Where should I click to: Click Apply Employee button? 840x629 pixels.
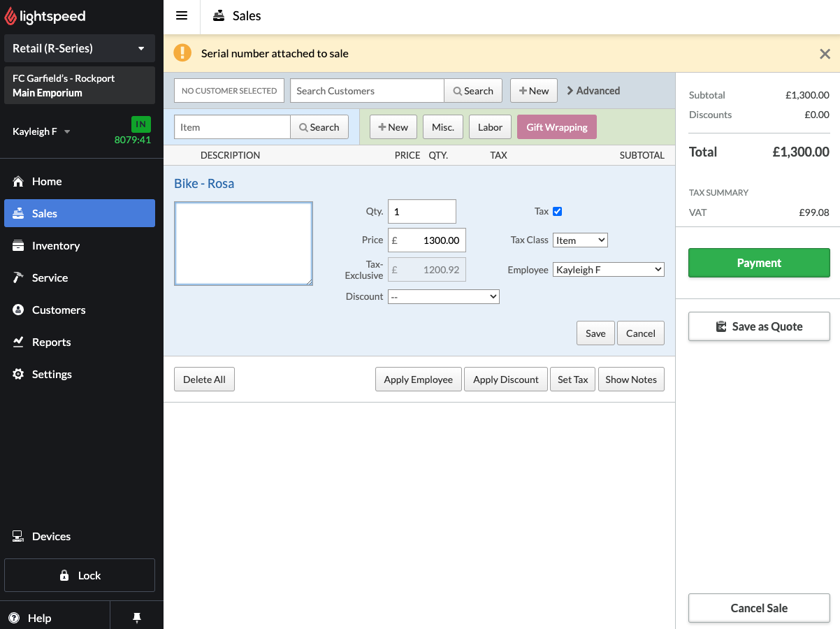[419, 379]
